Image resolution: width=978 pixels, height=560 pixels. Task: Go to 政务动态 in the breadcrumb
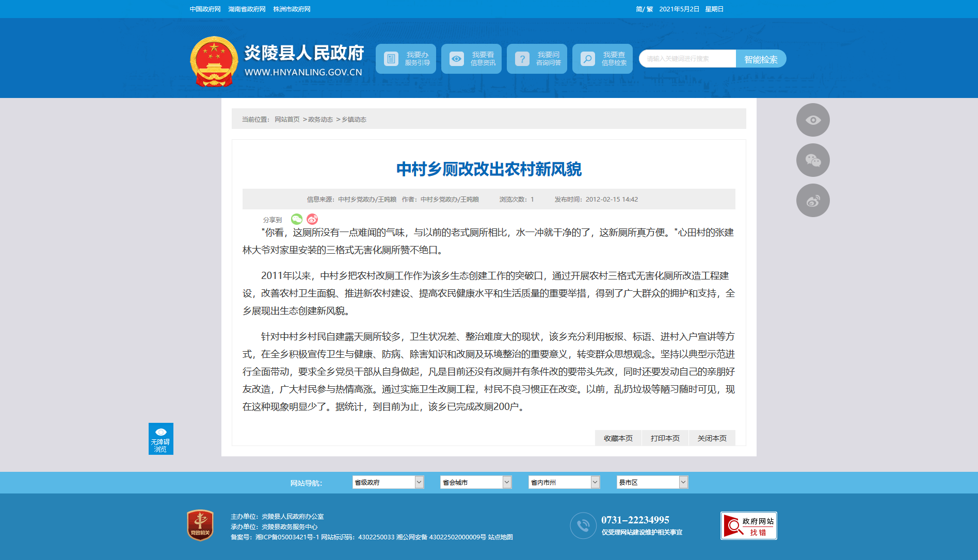coord(320,120)
